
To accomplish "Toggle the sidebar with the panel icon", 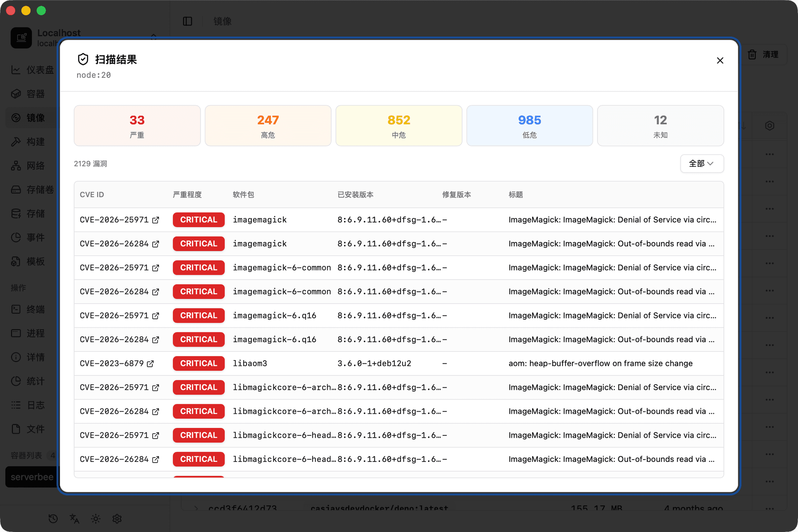I will [x=187, y=21].
